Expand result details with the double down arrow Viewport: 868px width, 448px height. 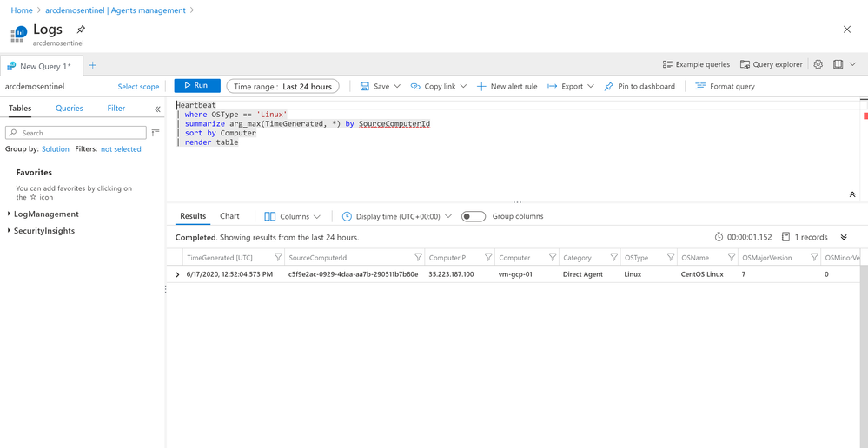click(844, 237)
